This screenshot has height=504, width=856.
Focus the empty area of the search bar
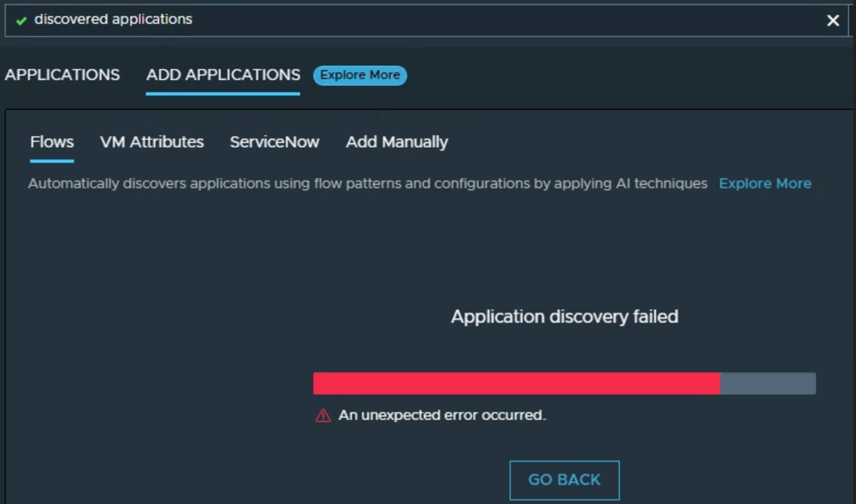pos(475,20)
